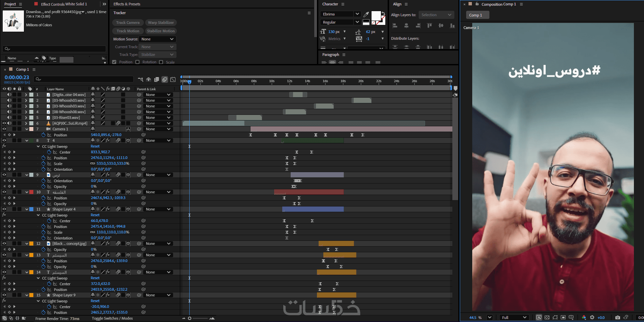
Task: Align layers to top edge
Action: (429, 26)
